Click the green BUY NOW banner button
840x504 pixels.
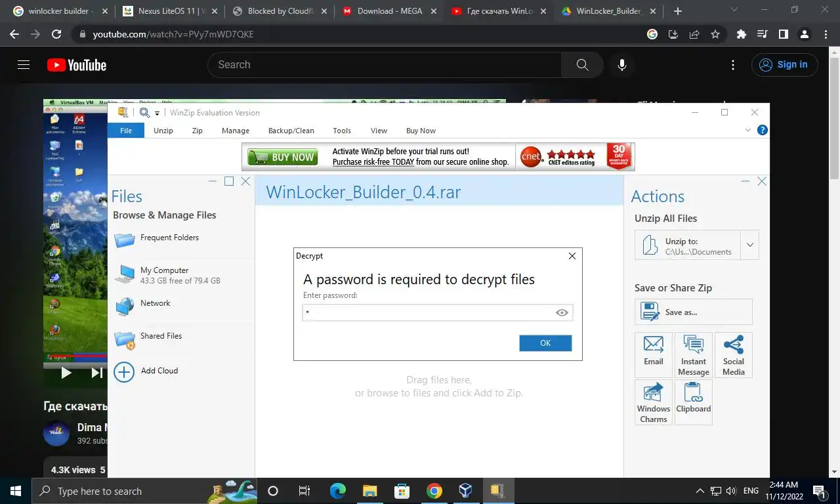pos(283,157)
